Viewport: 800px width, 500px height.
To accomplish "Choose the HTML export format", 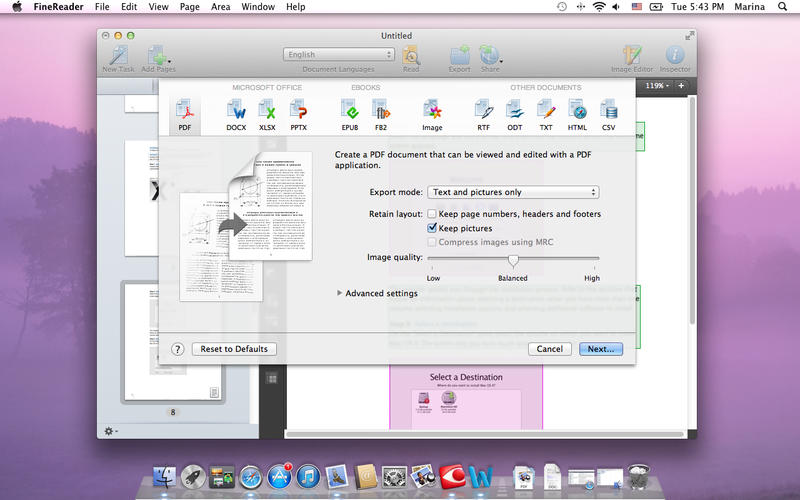I will click(577, 116).
